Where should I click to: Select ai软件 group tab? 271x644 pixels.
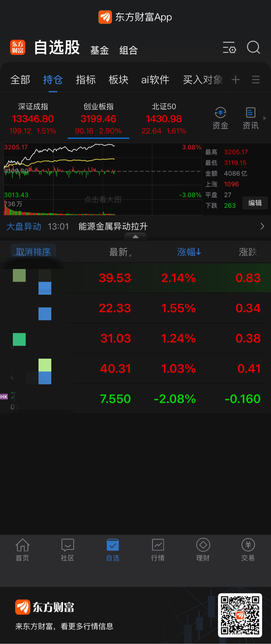tap(155, 80)
